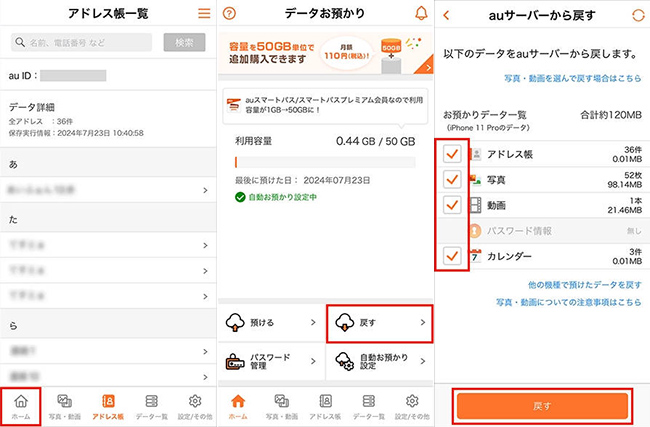
Task: Tap アドレス帳 tab in address book screen
Action: click(108, 407)
